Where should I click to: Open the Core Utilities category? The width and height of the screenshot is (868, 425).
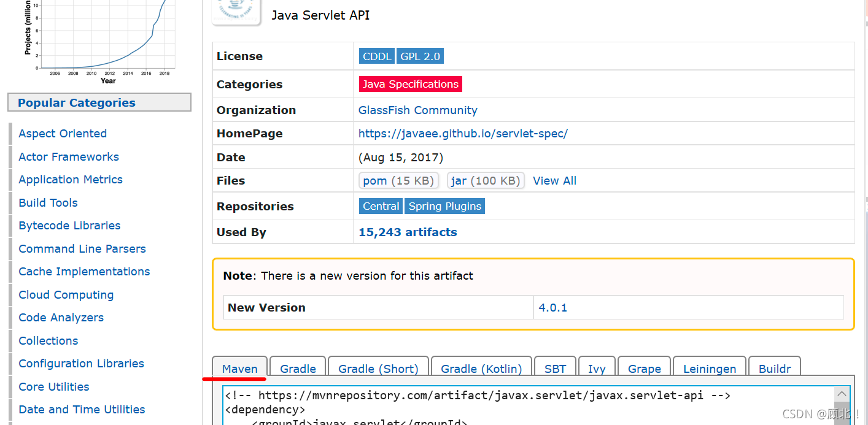[54, 387]
